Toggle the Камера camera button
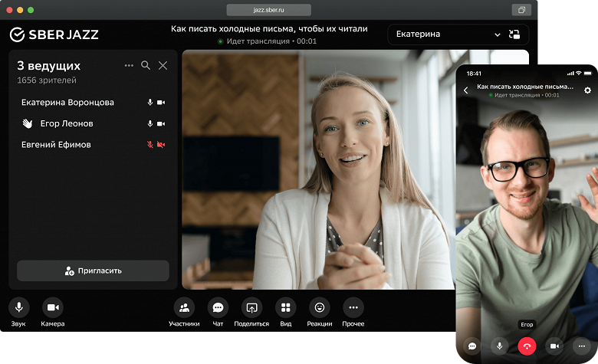The image size is (598, 364). pyautogui.click(x=53, y=308)
